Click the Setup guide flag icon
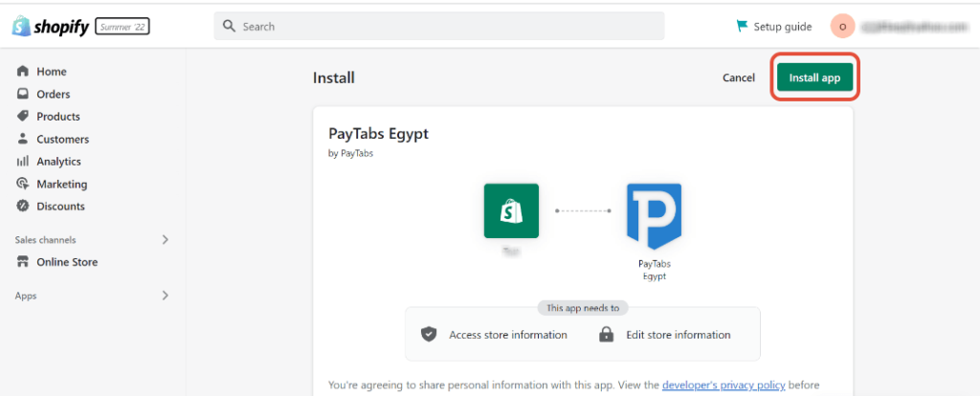The width and height of the screenshot is (980, 396). [742, 26]
